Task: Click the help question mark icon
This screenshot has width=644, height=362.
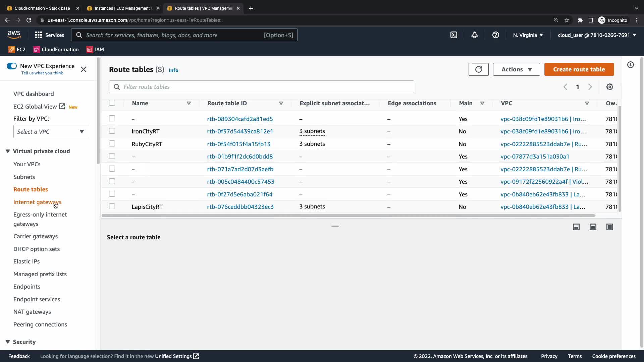Action: 495,35
